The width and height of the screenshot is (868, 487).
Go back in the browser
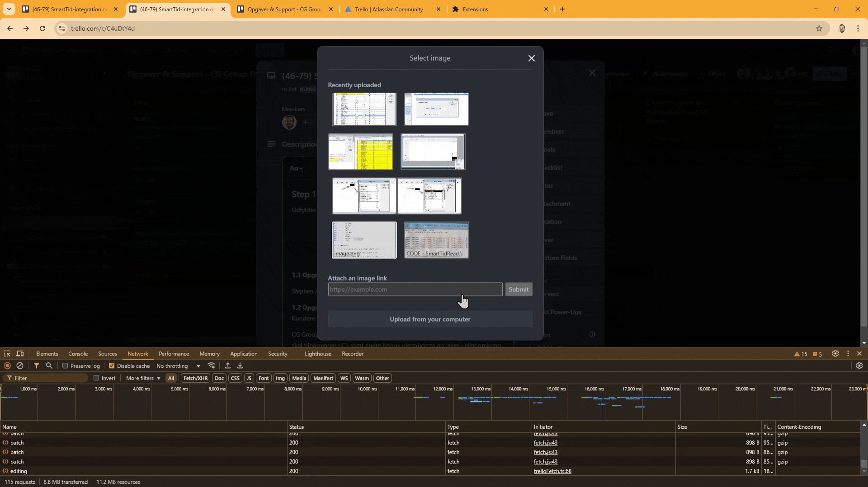[x=10, y=28]
